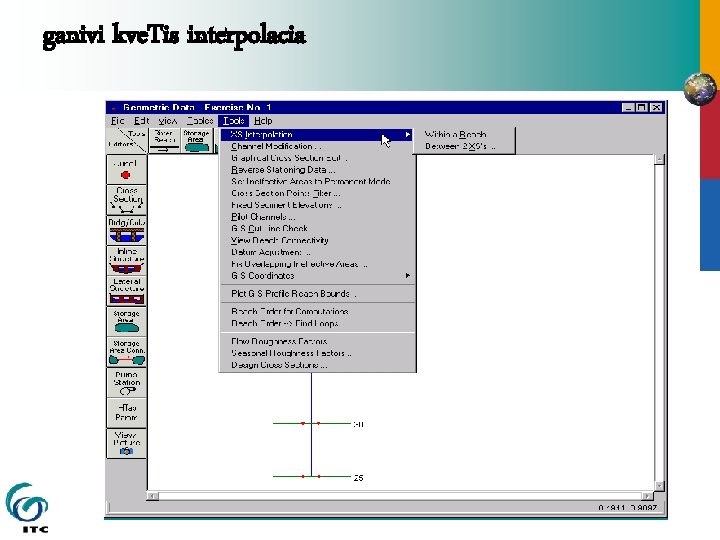720x540 pixels.
Task: Select Channel Modification menu entry
Action: (x=317, y=146)
